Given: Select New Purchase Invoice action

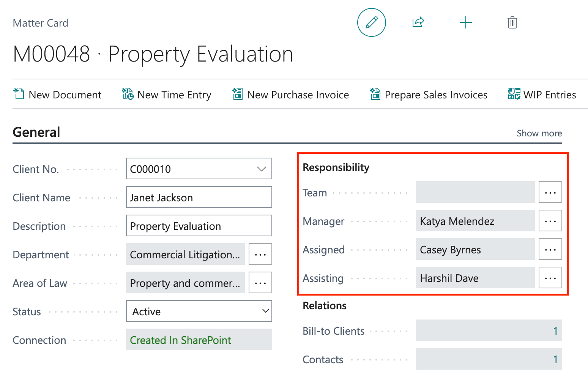Looking at the screenshot, I should (298, 95).
